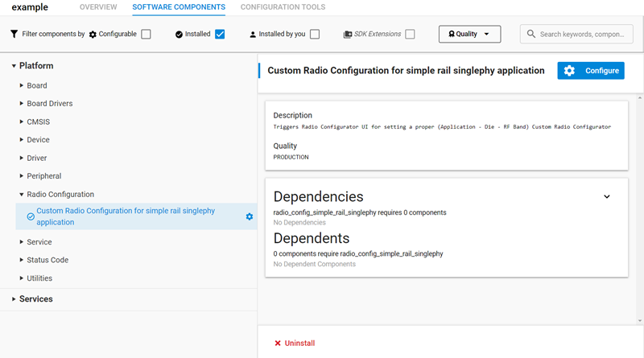Collapse the Radio Configuration node

[x=22, y=195]
